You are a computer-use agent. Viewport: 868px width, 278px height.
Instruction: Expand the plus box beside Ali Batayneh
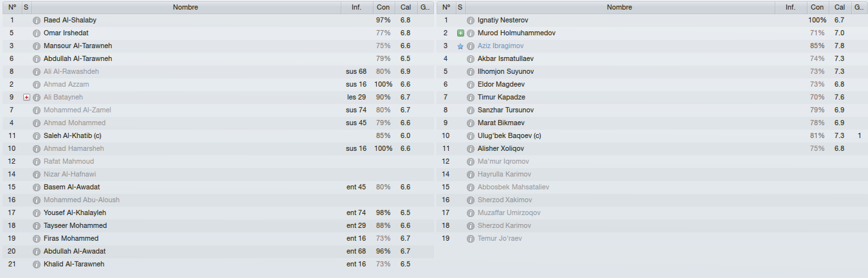[26, 98]
